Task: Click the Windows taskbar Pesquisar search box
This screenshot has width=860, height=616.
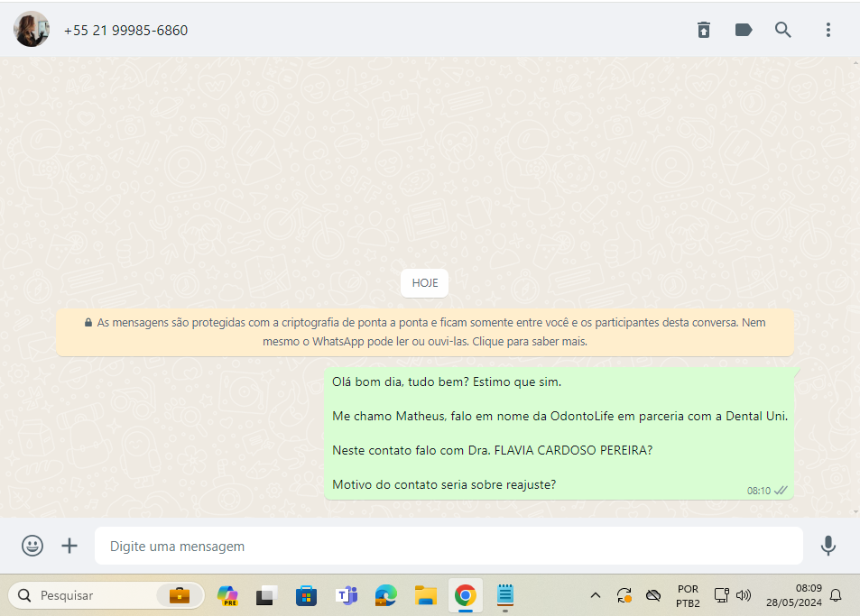Action: pyautogui.click(x=106, y=595)
